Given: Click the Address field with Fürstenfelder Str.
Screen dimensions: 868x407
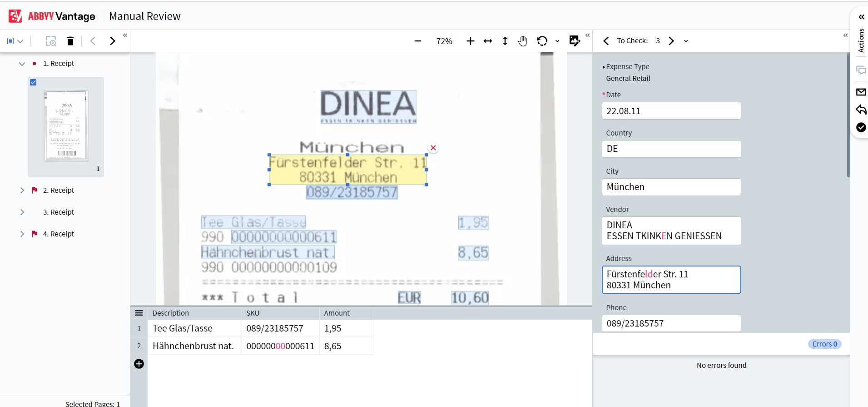Looking at the screenshot, I should click(x=671, y=280).
